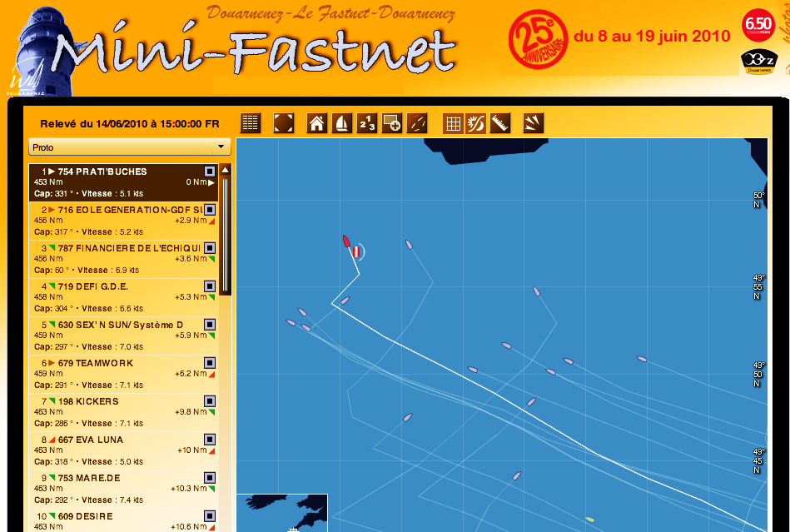Toggle the checkbox for 609 DESIRE
The height and width of the screenshot is (532, 790).
coord(210,516)
